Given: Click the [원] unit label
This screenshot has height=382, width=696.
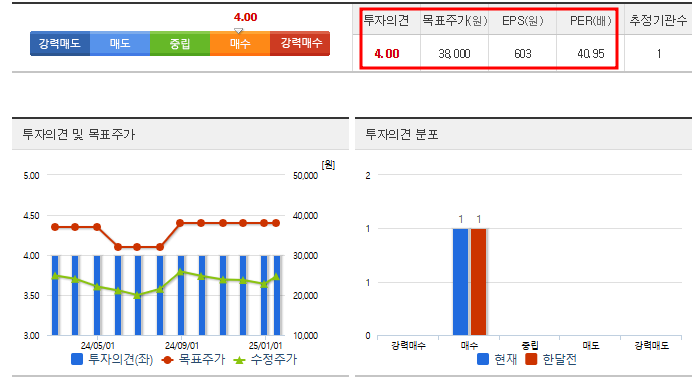Looking at the screenshot, I should click(328, 165).
